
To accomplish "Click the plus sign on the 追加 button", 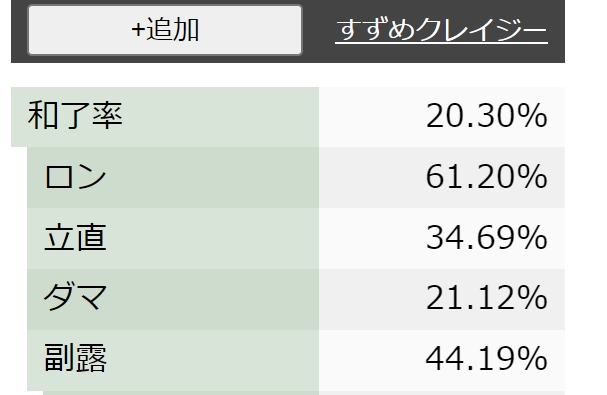I will (x=138, y=30).
